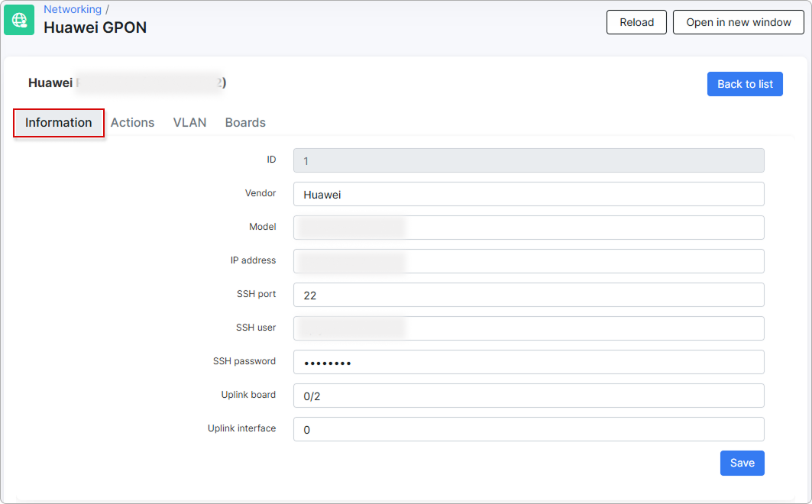This screenshot has width=812, height=504.
Task: Follow the Networking breadcrumb link
Action: (73, 9)
